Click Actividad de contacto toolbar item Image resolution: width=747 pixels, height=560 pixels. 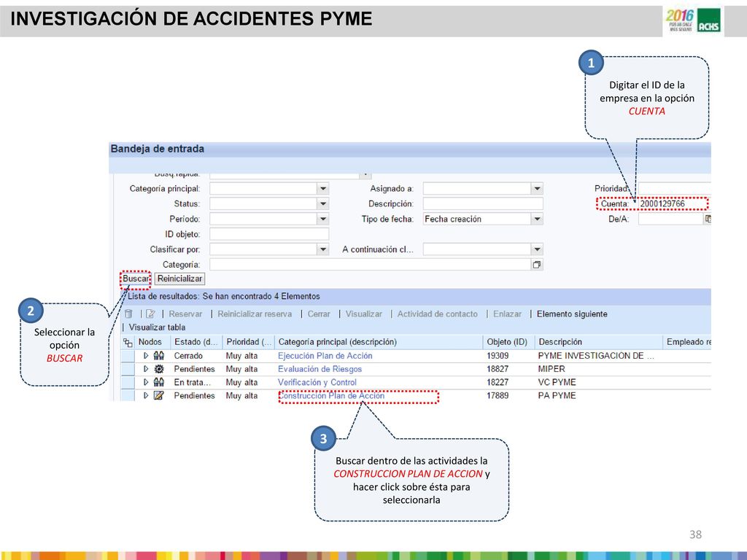(438, 314)
